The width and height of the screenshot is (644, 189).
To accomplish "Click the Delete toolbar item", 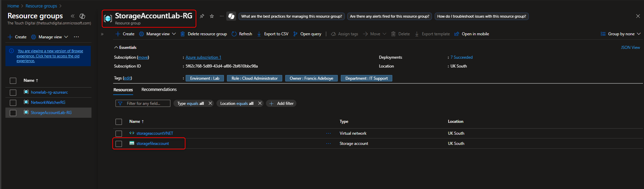I will click(400, 34).
